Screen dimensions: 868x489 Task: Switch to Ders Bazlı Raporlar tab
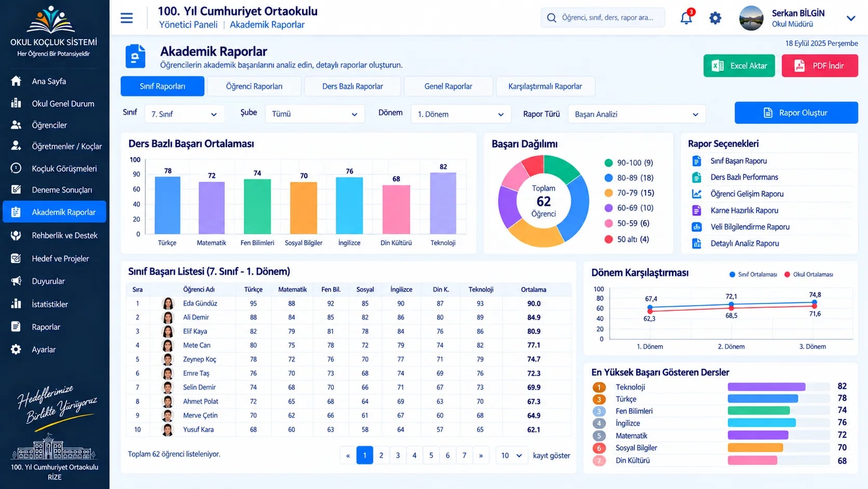352,86
